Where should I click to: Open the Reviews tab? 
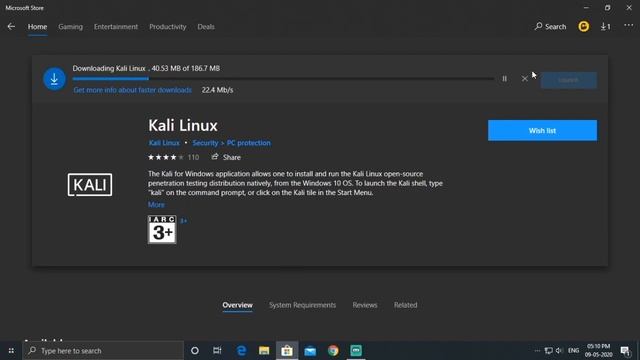tap(365, 305)
